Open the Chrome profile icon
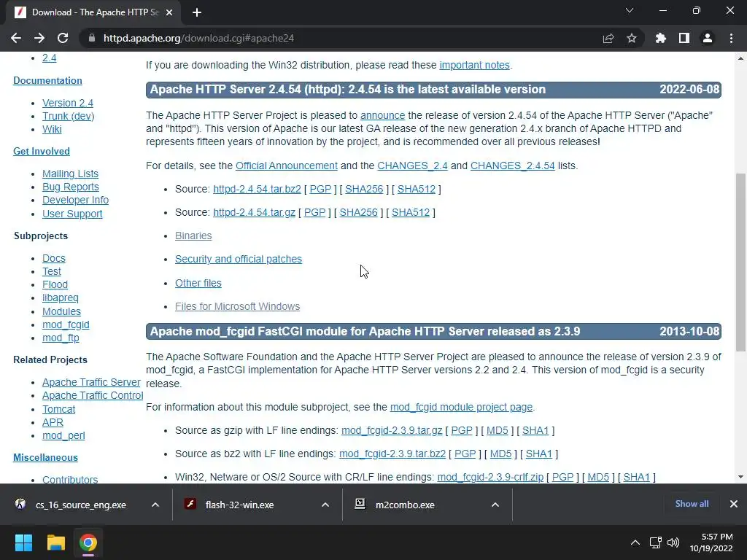 (x=708, y=38)
